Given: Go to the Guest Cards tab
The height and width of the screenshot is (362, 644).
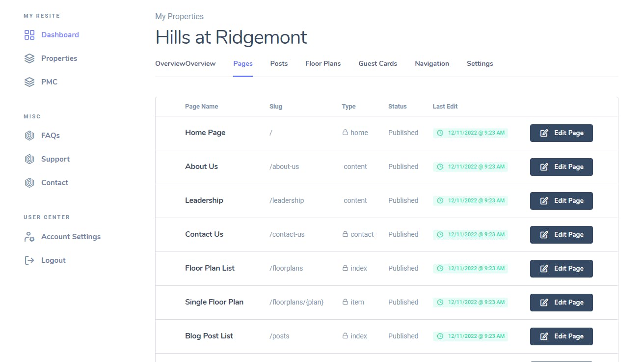Looking at the screenshot, I should (377, 63).
